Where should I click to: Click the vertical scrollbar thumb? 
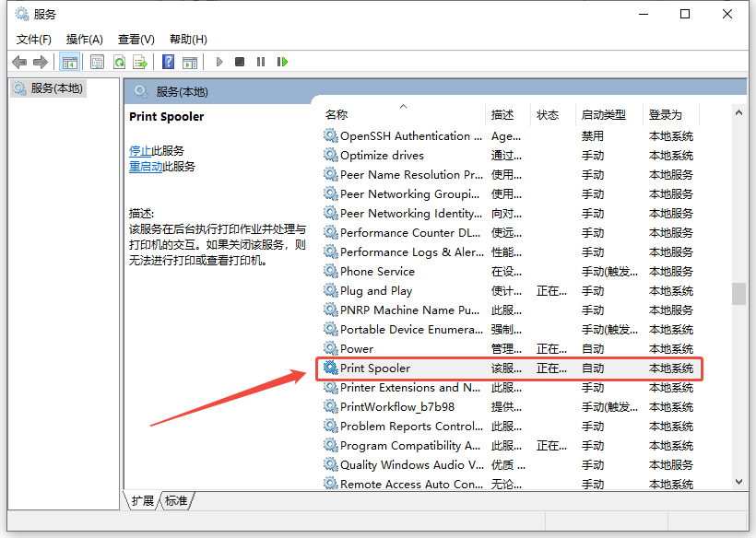click(738, 294)
